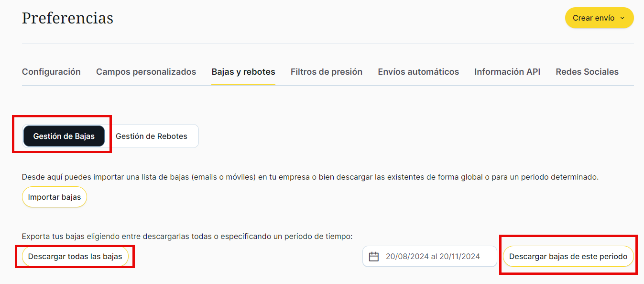Open the Filtros de presión tab

click(x=327, y=72)
